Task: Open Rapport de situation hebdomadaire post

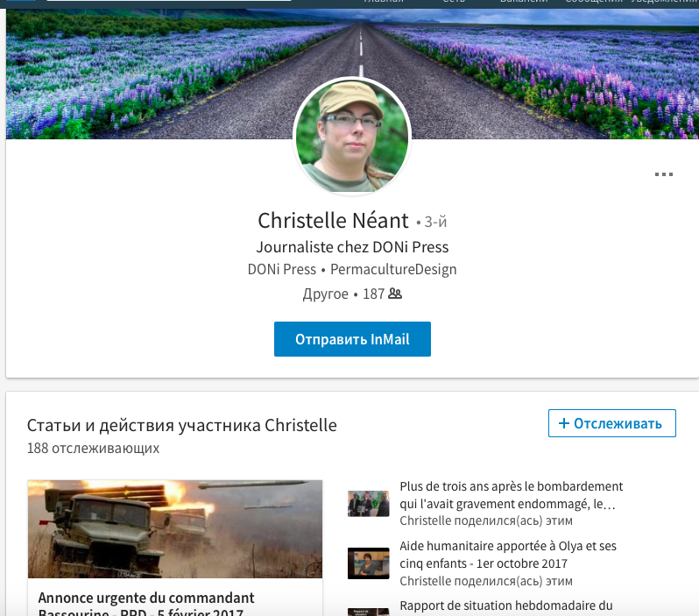Action: point(506,605)
